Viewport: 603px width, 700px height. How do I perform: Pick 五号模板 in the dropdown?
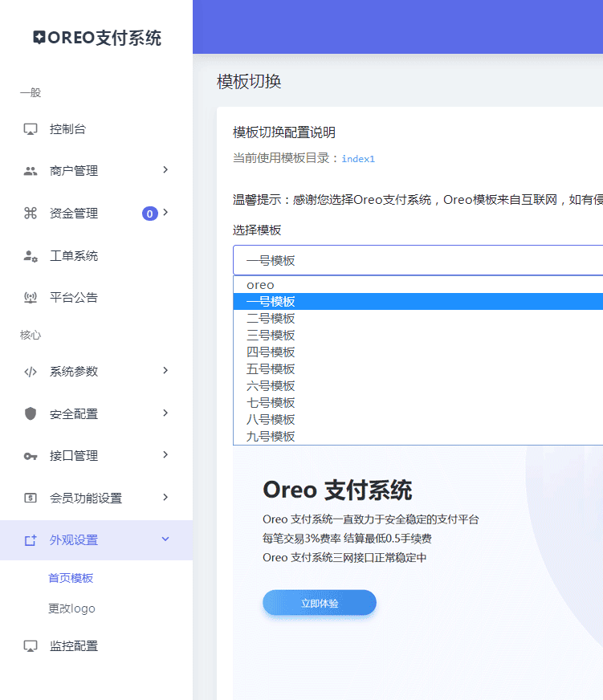[418, 369]
